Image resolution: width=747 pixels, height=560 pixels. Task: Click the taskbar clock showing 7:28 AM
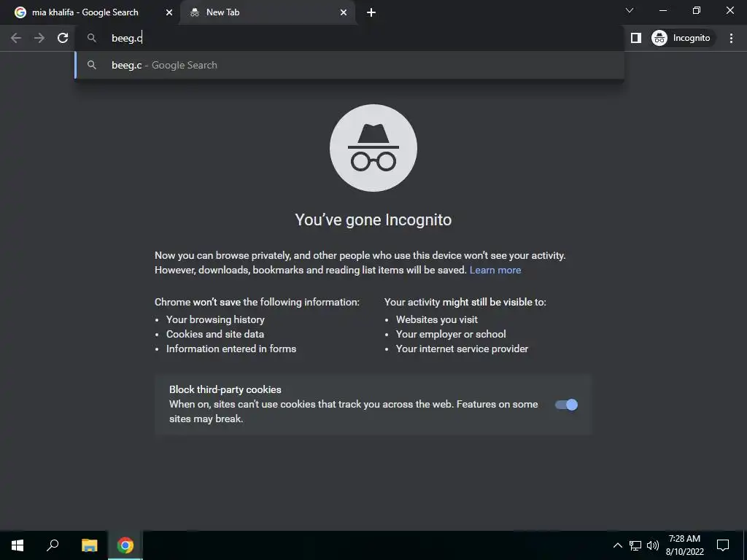(x=684, y=545)
